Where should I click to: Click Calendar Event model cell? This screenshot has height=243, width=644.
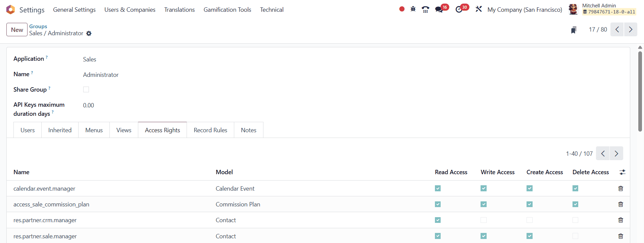(x=235, y=189)
